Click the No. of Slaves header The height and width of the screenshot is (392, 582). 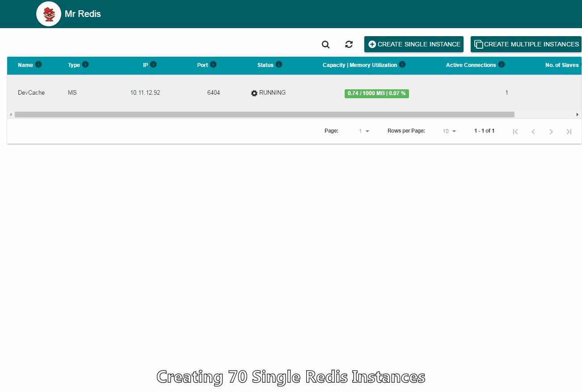[x=562, y=65]
